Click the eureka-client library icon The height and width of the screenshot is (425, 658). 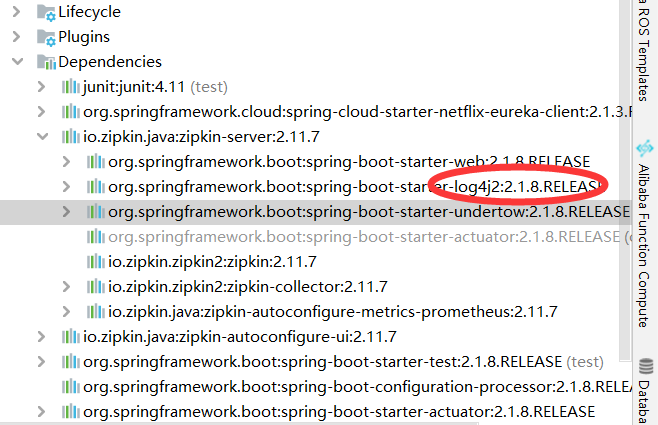click(x=70, y=112)
